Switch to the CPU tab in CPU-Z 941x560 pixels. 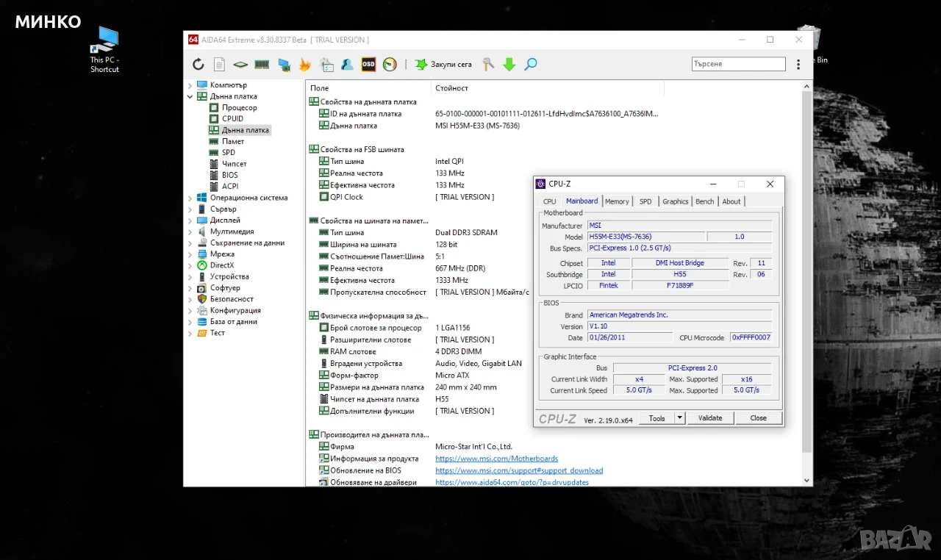coord(550,201)
